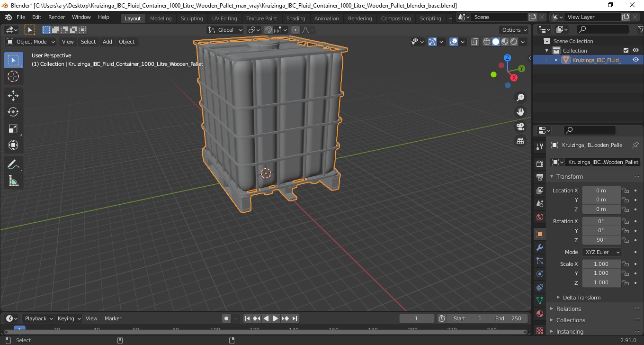The height and width of the screenshot is (345, 644).
Task: Select the Rotate tool
Action: 13,112
